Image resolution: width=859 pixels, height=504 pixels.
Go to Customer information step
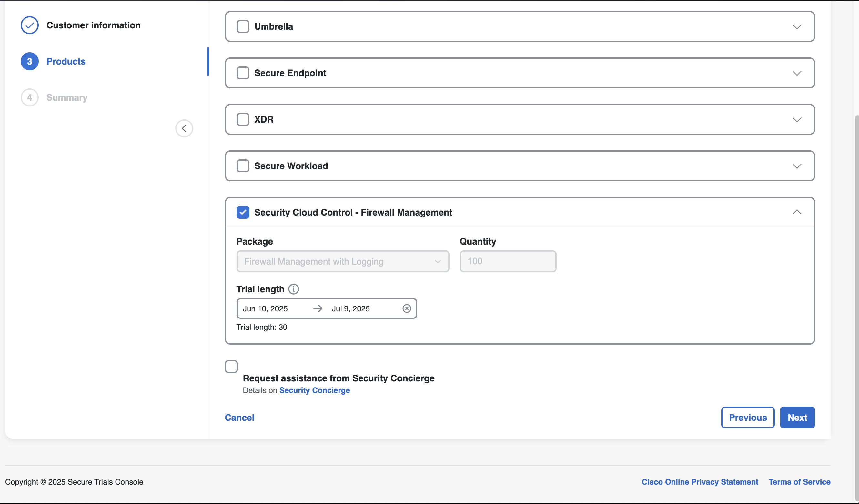click(93, 25)
